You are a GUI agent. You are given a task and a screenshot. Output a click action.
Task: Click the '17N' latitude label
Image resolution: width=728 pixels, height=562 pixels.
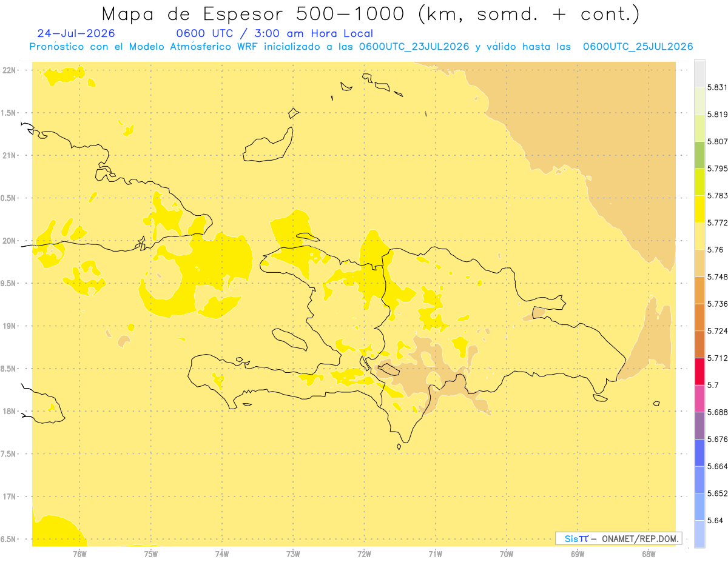pyautogui.click(x=10, y=497)
